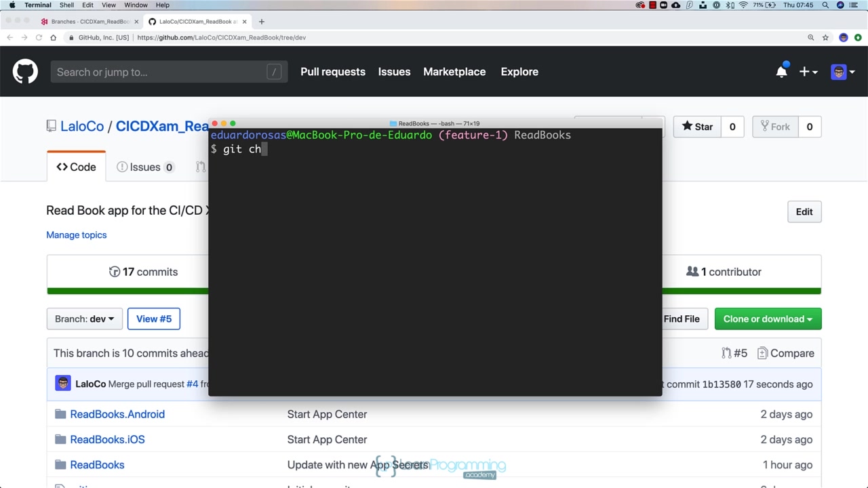Click the address bar URL
Image resolution: width=868 pixels, height=488 pixels.
click(221, 37)
